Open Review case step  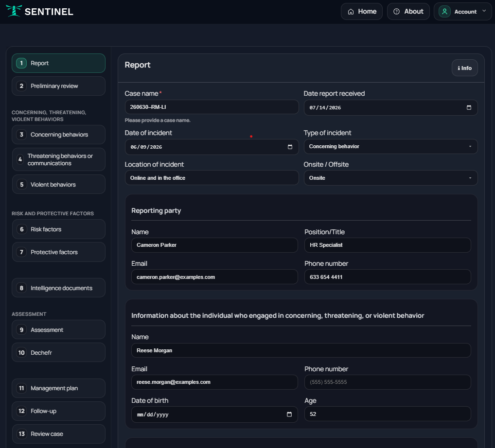[x=58, y=434]
